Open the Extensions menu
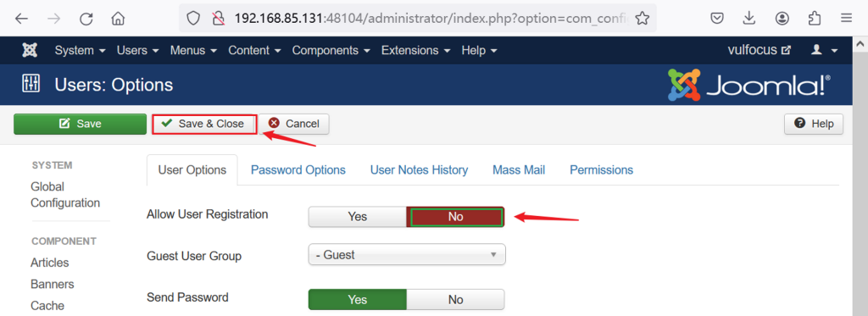 [x=415, y=50]
